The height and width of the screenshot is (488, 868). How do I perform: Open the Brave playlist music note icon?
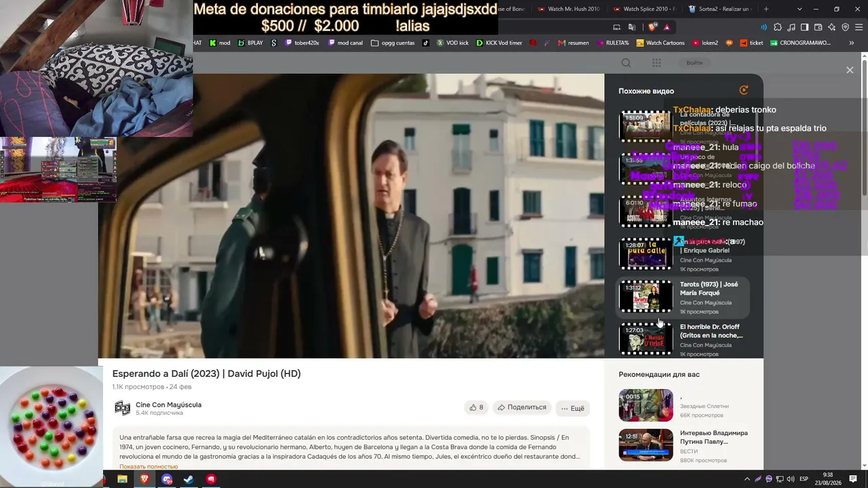tap(791, 27)
